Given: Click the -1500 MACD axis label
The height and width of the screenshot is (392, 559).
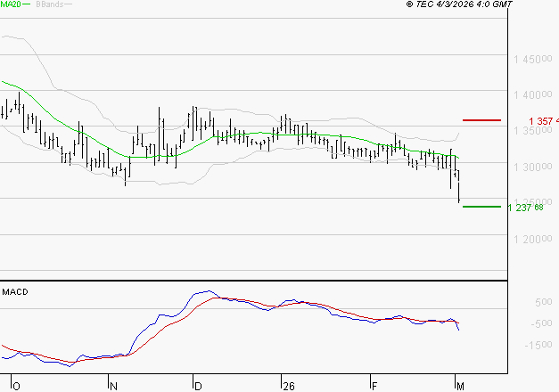Looking at the screenshot, I should pos(538,345).
